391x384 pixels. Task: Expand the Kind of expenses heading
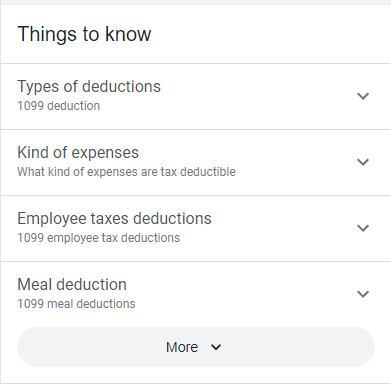pyautogui.click(x=78, y=152)
